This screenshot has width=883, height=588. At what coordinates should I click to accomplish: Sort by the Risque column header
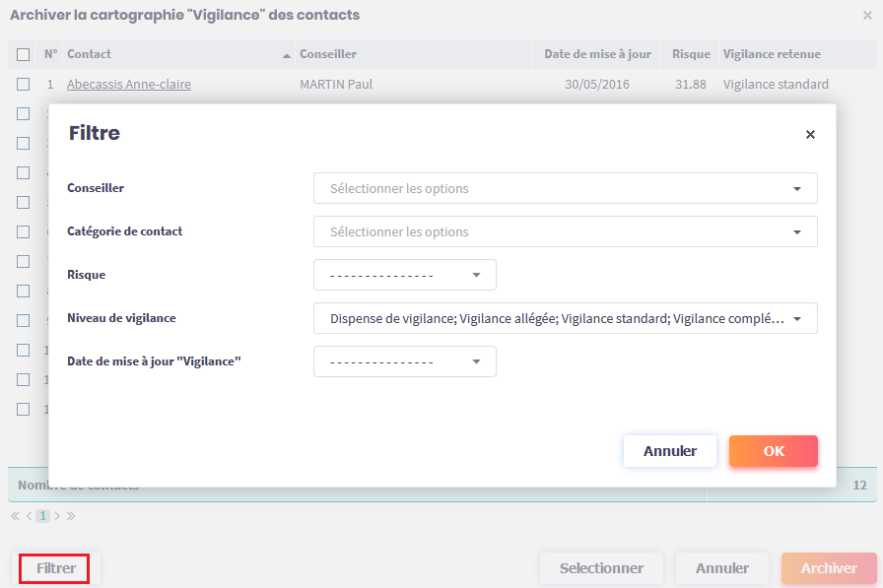[691, 54]
